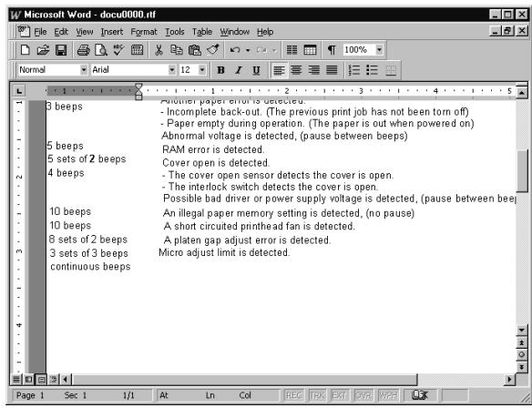This screenshot has width=532, height=408.
Task: Click Previous Page double-arrow button
Action: (522, 342)
